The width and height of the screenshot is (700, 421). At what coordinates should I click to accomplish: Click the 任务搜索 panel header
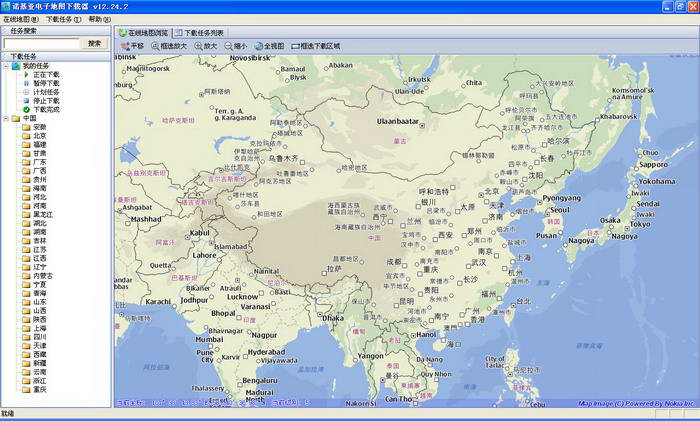56,31
